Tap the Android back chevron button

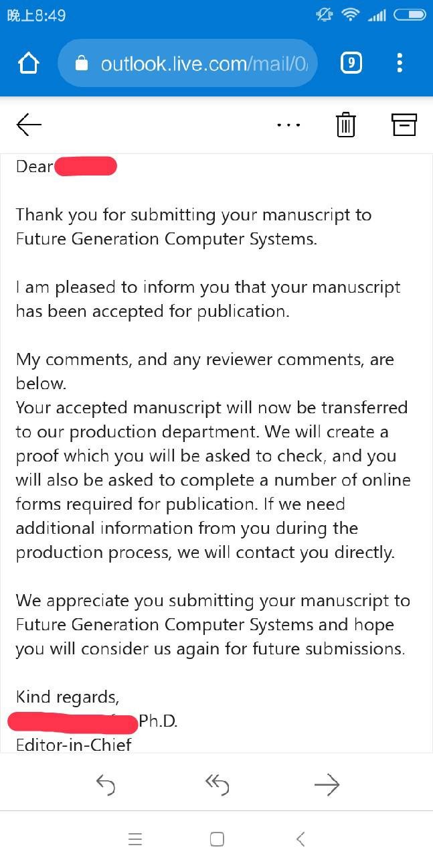[300, 839]
